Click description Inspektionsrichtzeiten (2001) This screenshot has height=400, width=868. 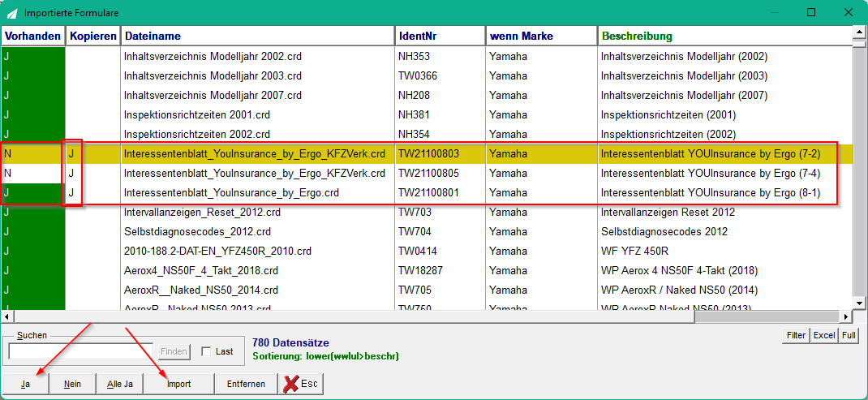(668, 114)
